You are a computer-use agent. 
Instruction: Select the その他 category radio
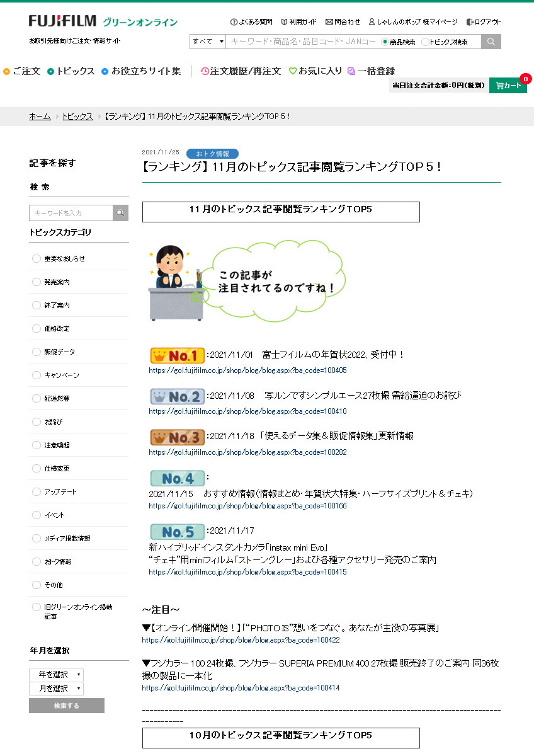click(36, 585)
